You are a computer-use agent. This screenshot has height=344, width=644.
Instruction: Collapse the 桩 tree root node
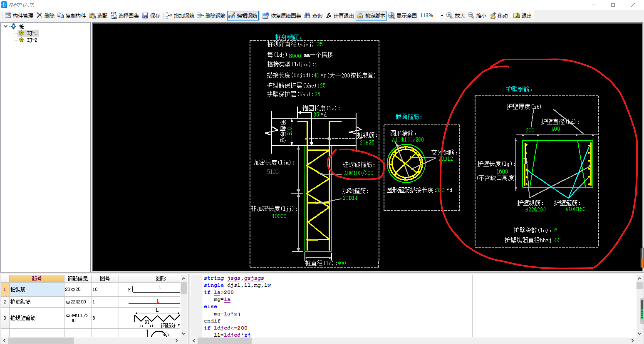coord(6,26)
